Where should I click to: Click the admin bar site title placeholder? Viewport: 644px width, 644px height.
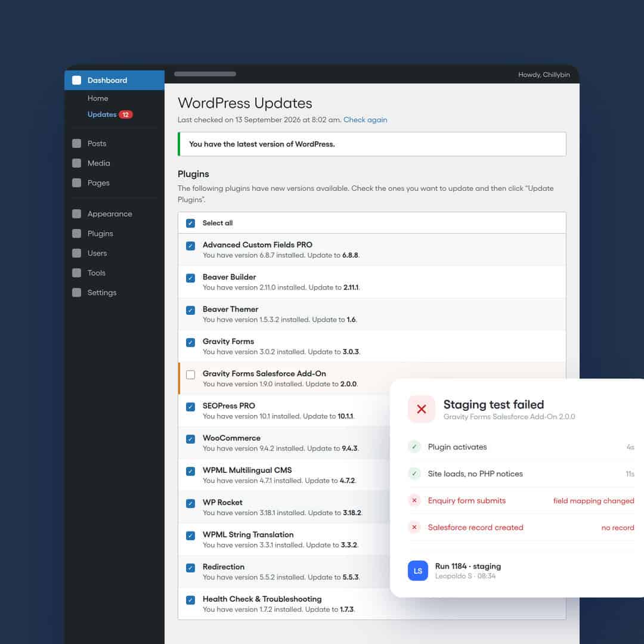point(205,74)
